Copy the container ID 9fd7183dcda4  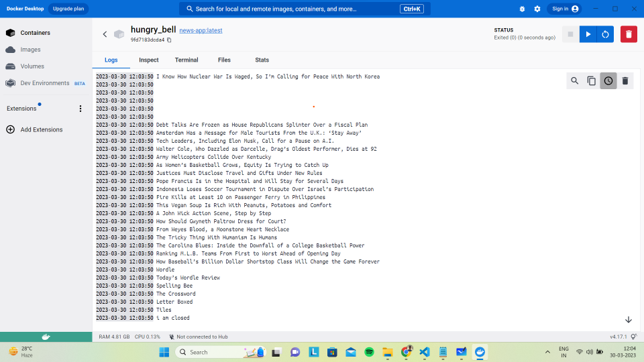[169, 40]
